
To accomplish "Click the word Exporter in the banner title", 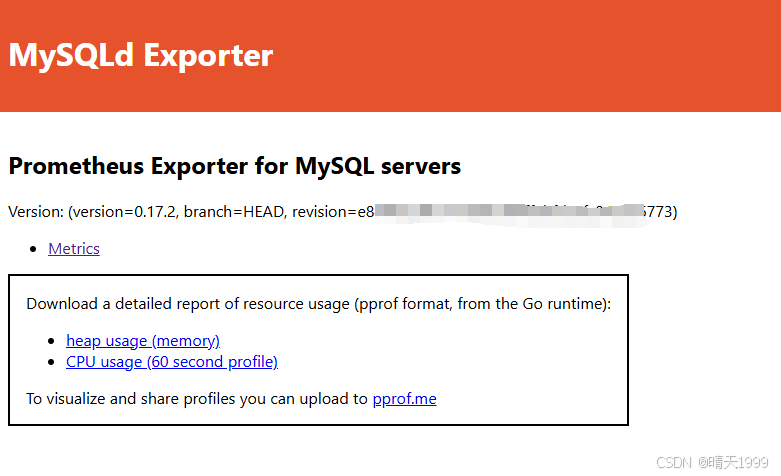I will 208,55.
